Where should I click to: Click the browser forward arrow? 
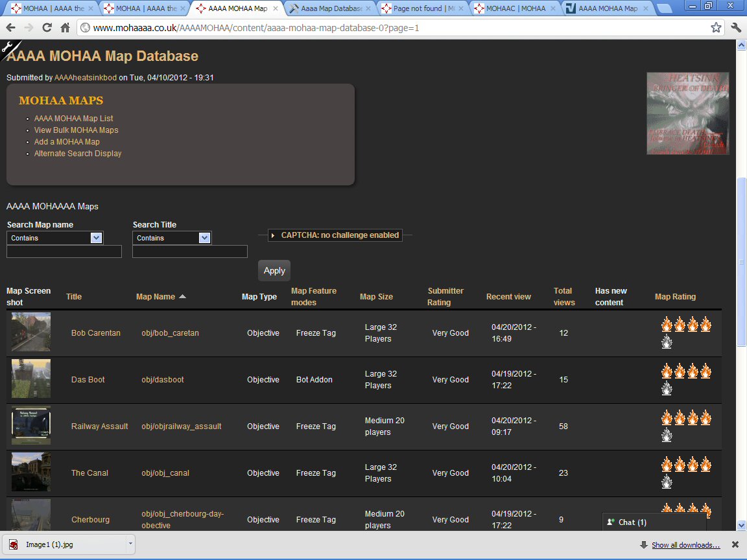click(x=29, y=28)
